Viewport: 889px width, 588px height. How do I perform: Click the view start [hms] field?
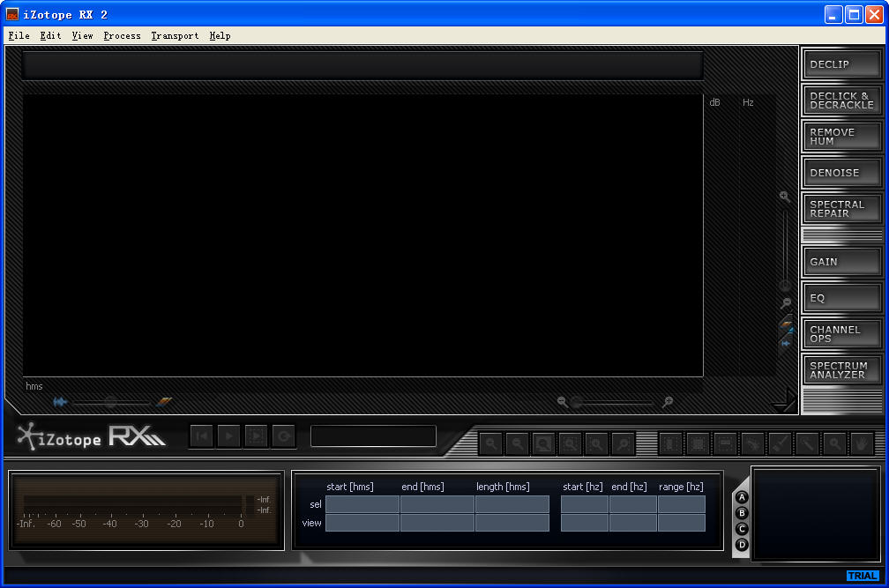coord(362,522)
